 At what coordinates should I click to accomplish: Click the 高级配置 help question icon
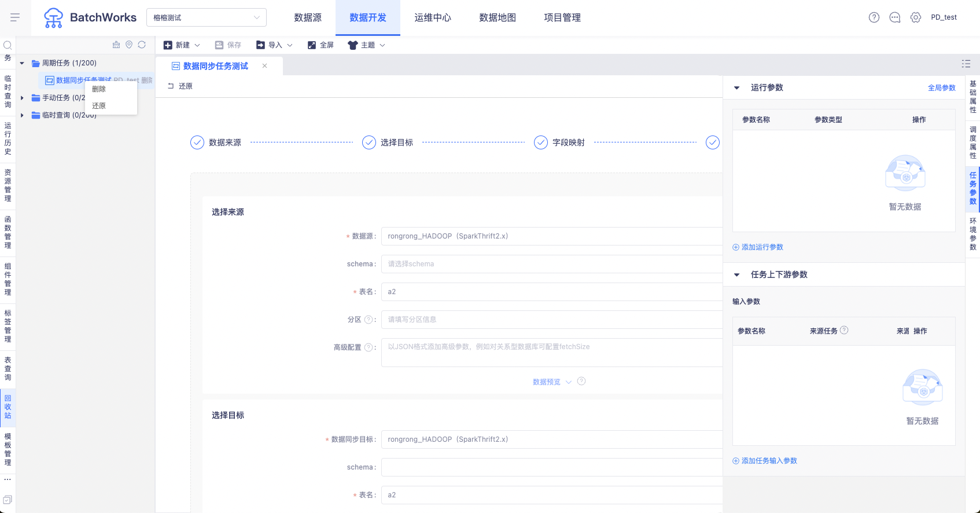[x=369, y=347]
